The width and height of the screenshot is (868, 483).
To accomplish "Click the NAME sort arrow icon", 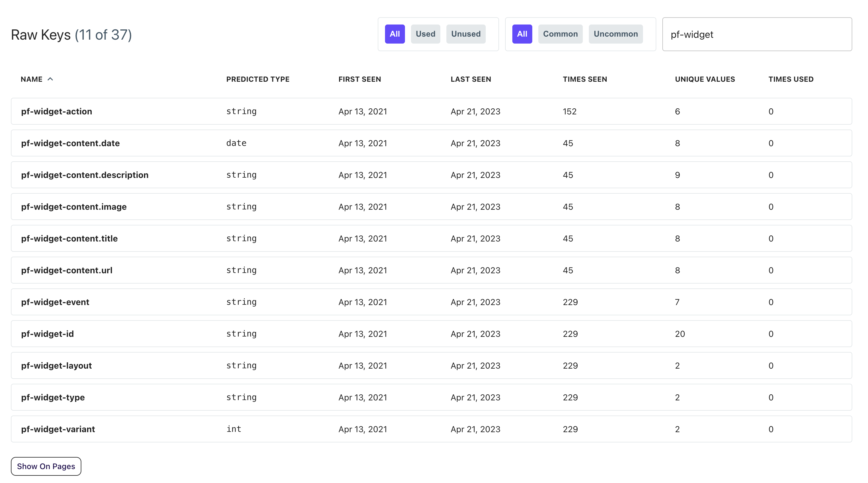I will tap(50, 79).
